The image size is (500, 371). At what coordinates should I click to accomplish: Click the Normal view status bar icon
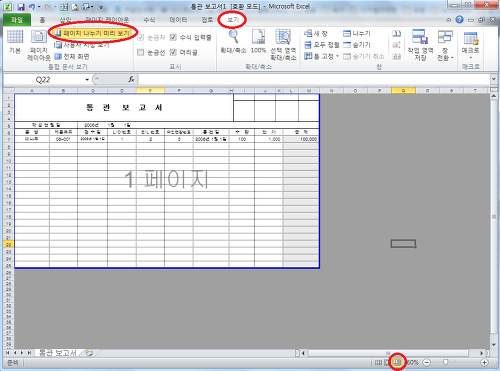click(x=378, y=362)
